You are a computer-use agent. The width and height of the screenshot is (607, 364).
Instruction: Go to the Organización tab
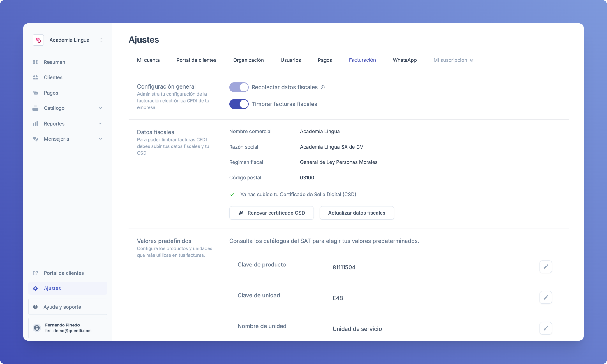point(248,60)
